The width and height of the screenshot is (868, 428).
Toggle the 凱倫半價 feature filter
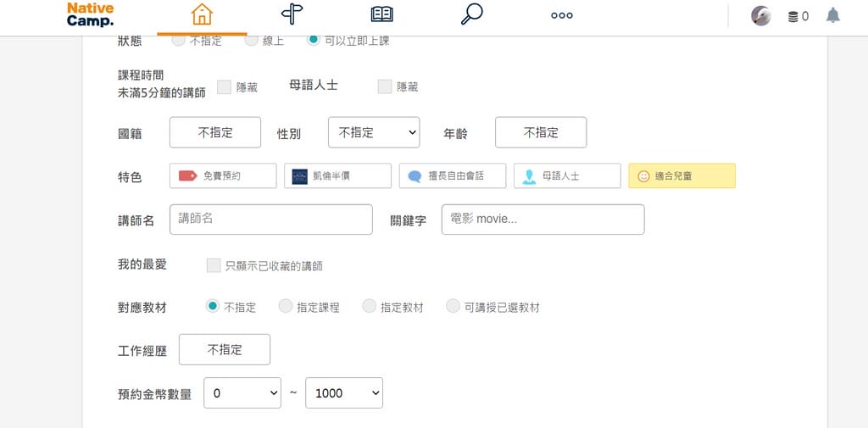pyautogui.click(x=337, y=176)
